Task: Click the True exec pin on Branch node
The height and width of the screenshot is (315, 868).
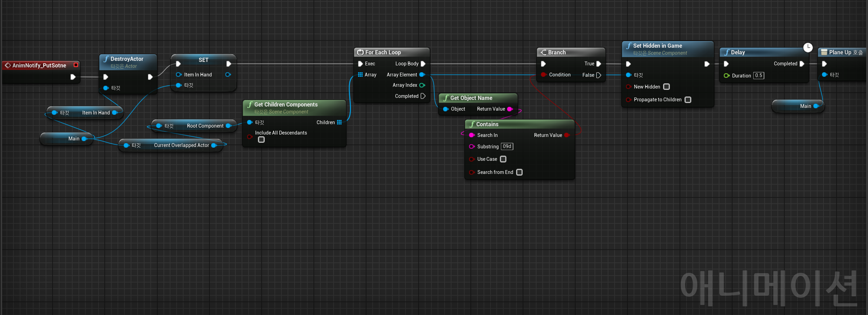Action: [599, 64]
